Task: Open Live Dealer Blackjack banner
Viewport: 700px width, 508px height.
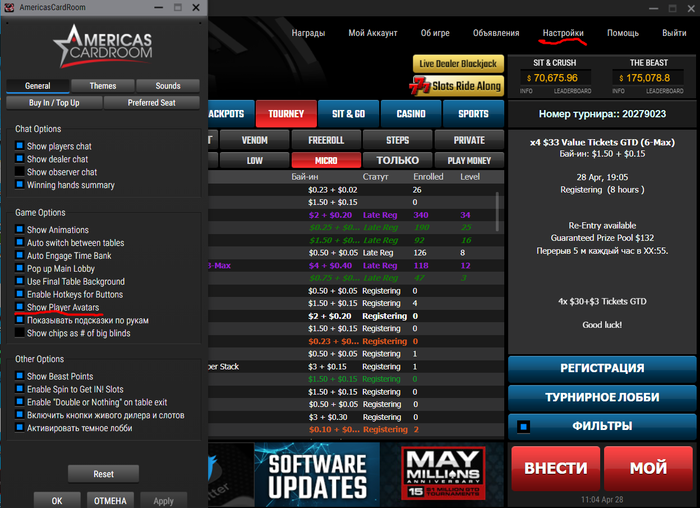Action: coord(458,64)
